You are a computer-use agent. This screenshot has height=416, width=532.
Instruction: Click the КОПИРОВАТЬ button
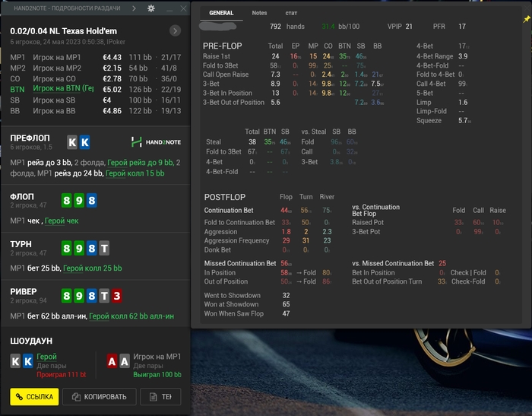tap(98, 396)
